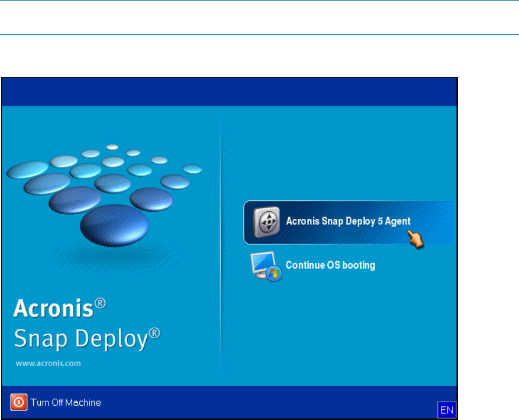Click the registered symbol after Snap Deploy
The height and width of the screenshot is (420, 519).
[155, 334]
